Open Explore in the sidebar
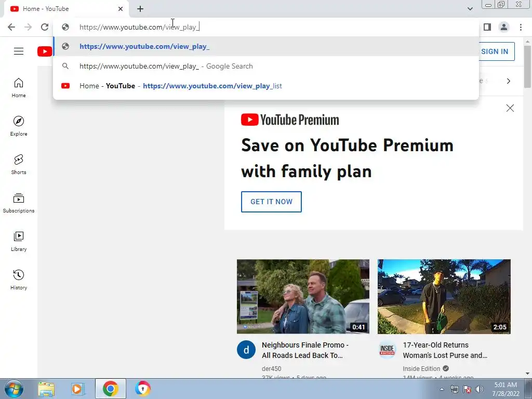Screen dimensions: 532x399 [x=19, y=126]
